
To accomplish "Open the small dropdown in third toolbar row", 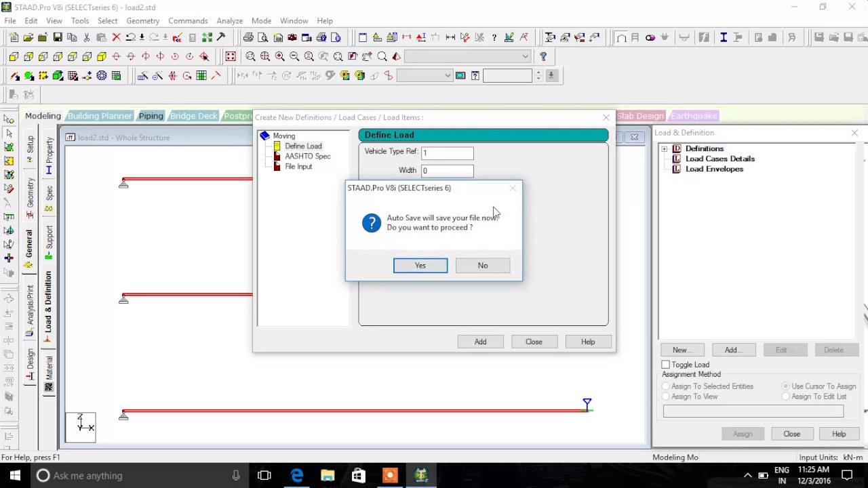I will [425, 76].
